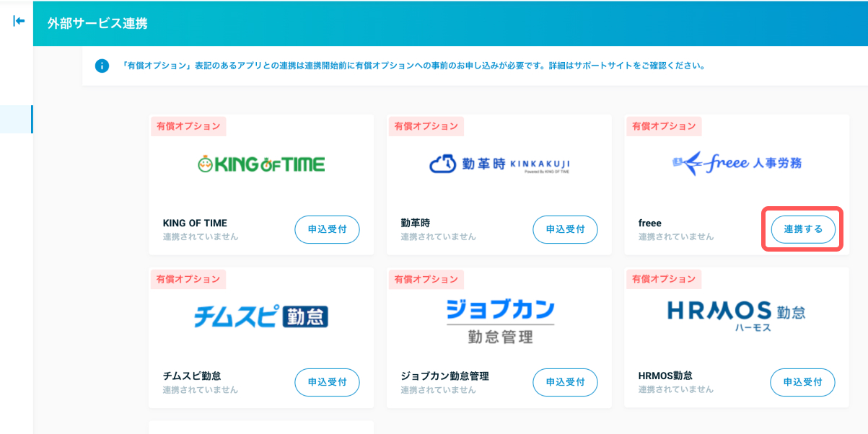
Task: Select the highlighted sidebar menu item
Action: coord(16,119)
